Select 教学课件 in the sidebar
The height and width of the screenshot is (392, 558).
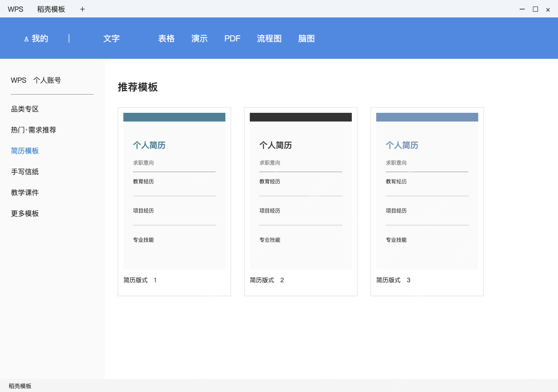click(25, 193)
